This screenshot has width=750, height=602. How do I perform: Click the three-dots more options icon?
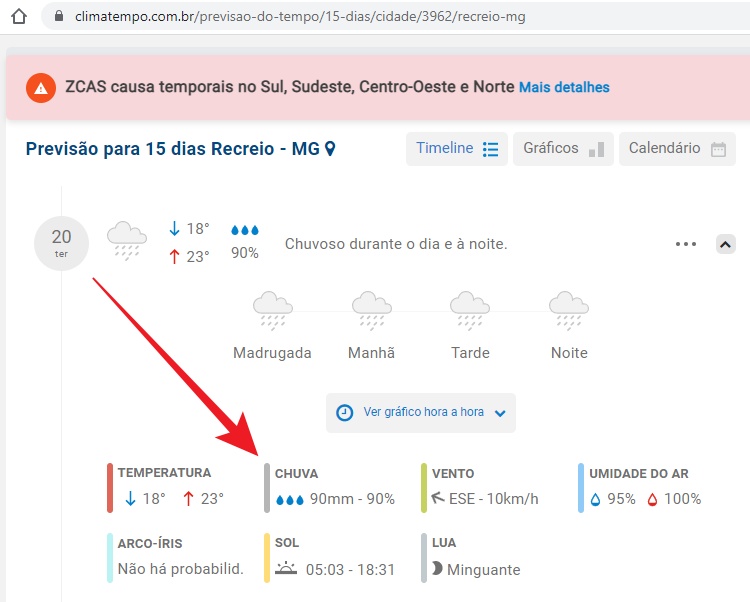pyautogui.click(x=685, y=244)
